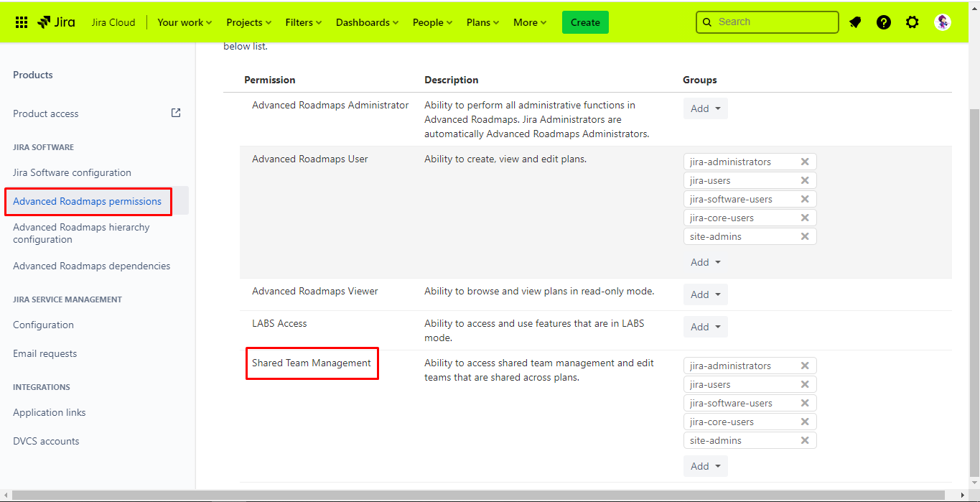Open the Plans menu
Screen dimensions: 980x502
pos(481,22)
